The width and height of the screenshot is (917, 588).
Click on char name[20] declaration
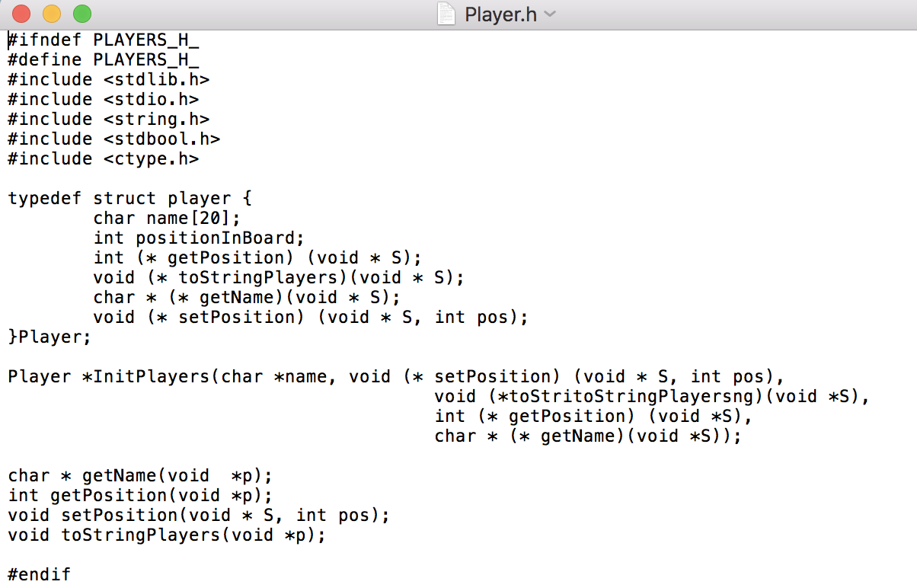(x=167, y=219)
